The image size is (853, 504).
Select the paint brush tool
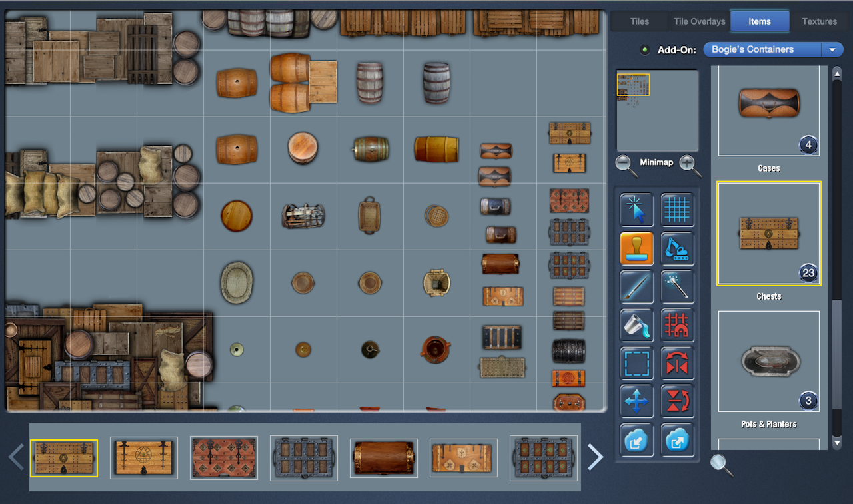[636, 287]
